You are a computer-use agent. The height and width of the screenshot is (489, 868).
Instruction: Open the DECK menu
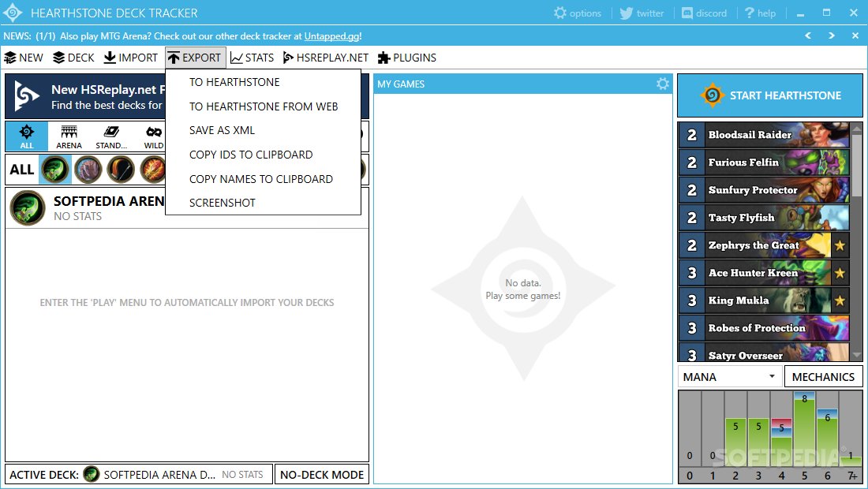pyautogui.click(x=73, y=58)
